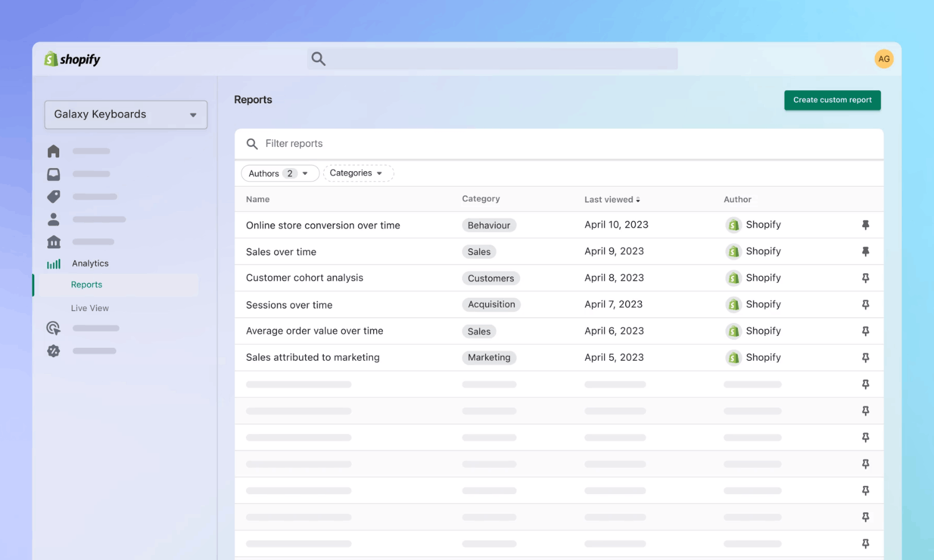Click the Reports page heading
This screenshot has width=934, height=560.
coord(253,100)
